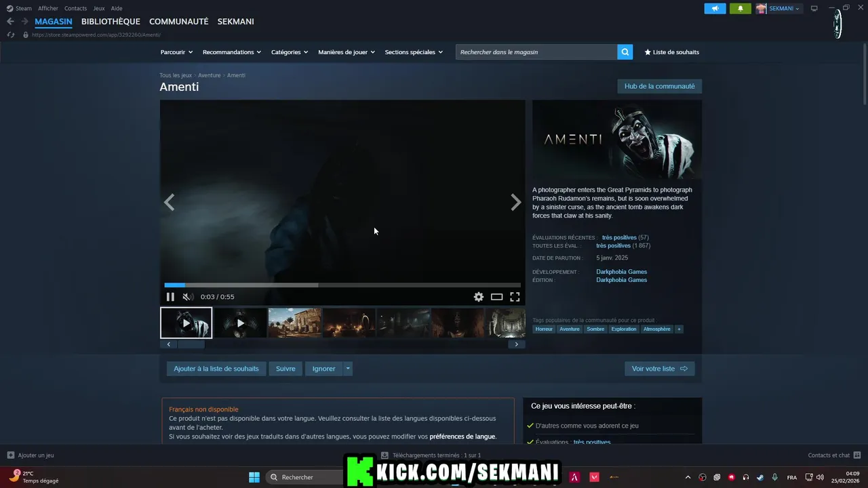
Task: Click the store search input field
Action: click(536, 52)
